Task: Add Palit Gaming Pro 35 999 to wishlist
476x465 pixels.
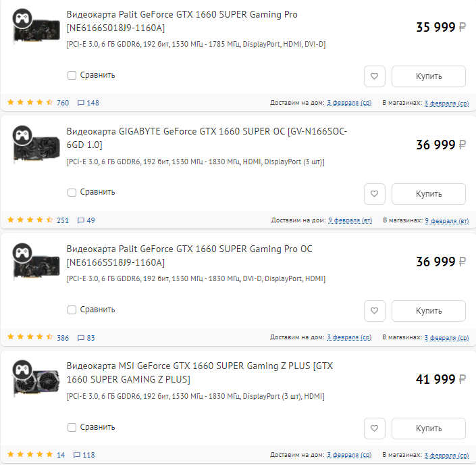Action: tap(375, 76)
